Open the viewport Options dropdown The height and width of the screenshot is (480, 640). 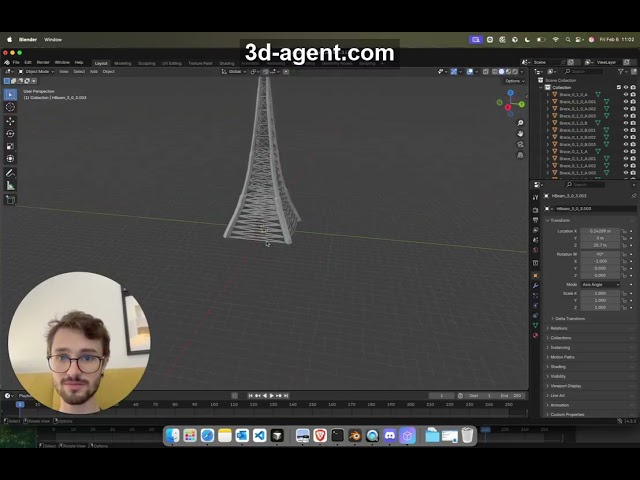coord(514,81)
